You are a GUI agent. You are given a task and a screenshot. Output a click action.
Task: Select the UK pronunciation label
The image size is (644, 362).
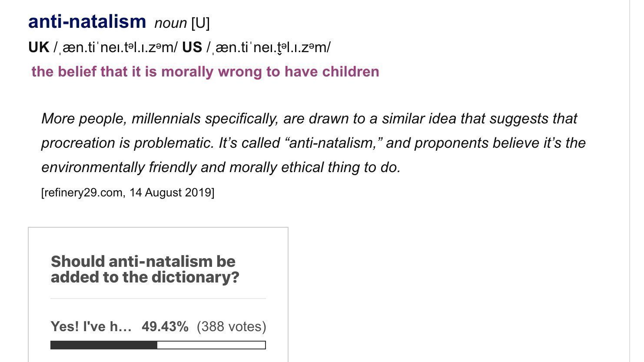pyautogui.click(x=38, y=47)
